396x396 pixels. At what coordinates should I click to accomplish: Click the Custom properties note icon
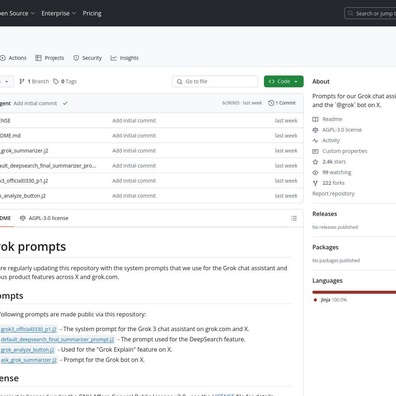(315, 151)
